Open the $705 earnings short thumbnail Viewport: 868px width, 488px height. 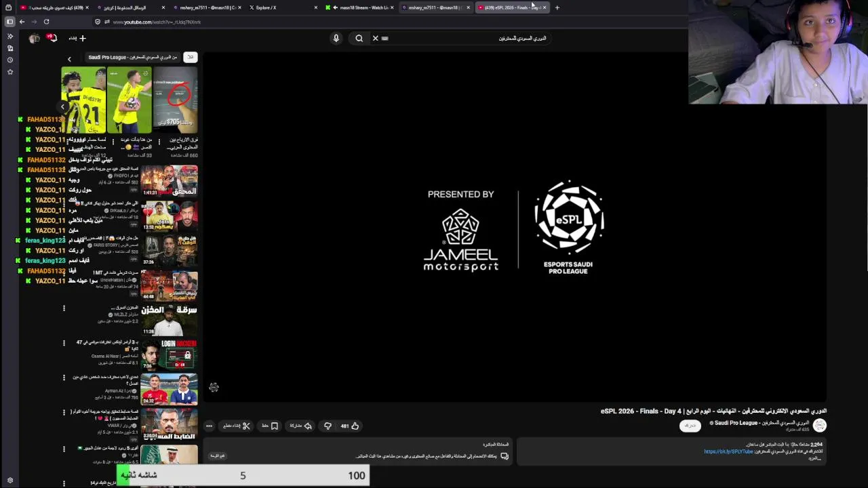tap(175, 100)
